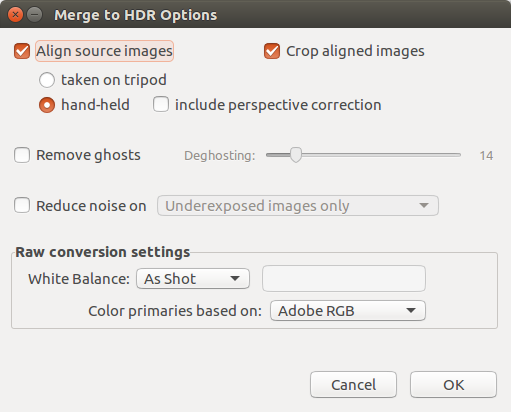This screenshot has width=511, height=412.
Task: Confirm the dialog with OK
Action: pos(453,385)
